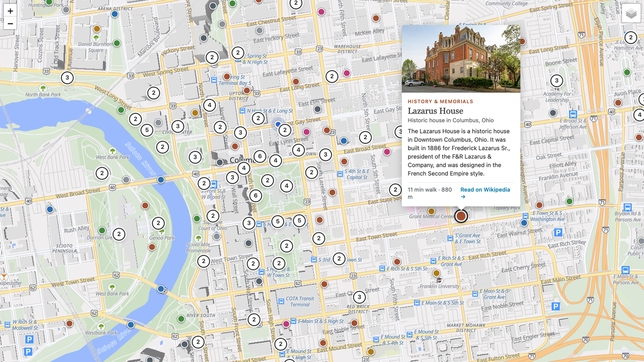Viewport: 644px width, 362px height.
Task: Zoom out with the minus button
Action: 10,24
